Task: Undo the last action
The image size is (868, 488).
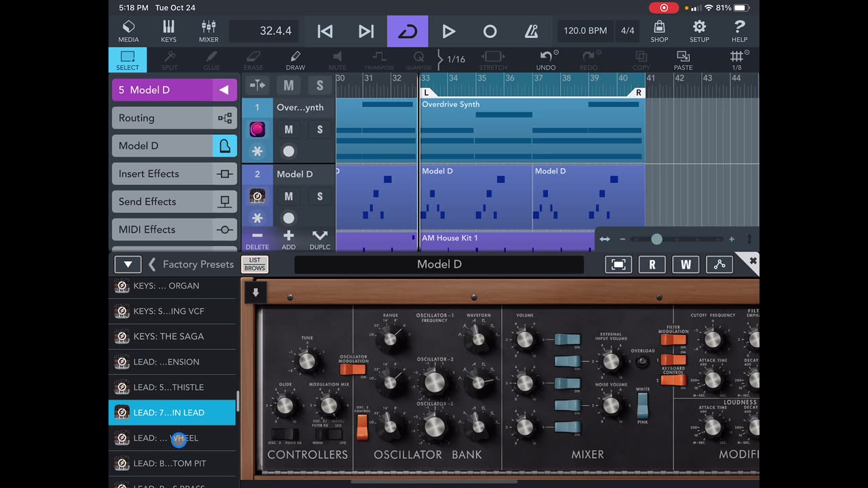Action: 547,60
